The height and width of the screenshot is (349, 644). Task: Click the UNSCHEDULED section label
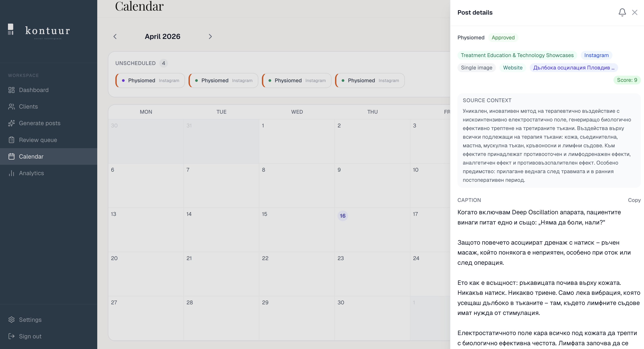(x=135, y=63)
